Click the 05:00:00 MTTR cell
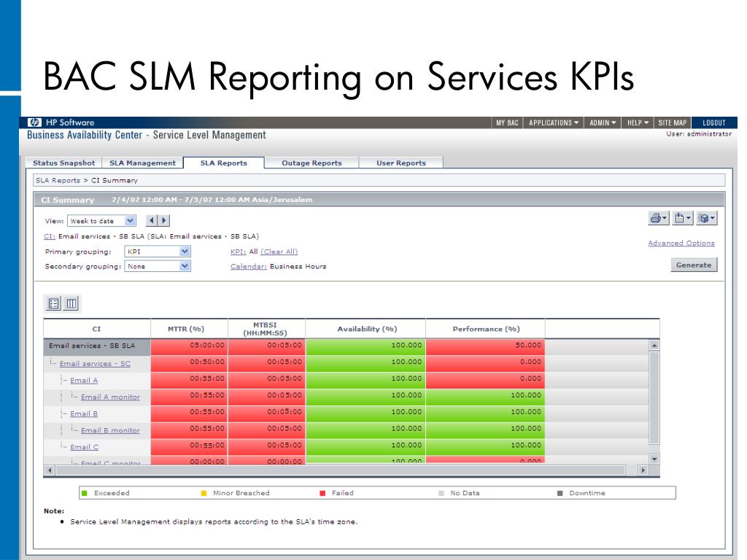Viewport: 747px width, 560px height. coord(189,346)
